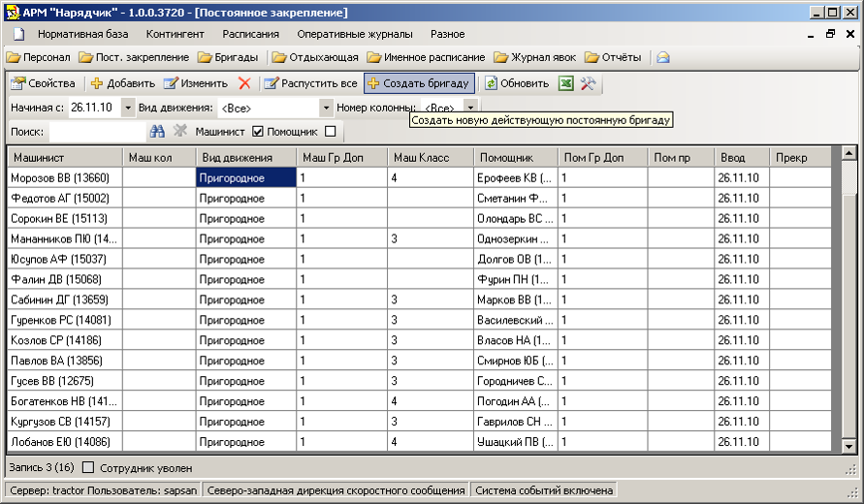The width and height of the screenshot is (864, 504).
Task: Toggle the Помощник checkbox
Action: point(330,132)
